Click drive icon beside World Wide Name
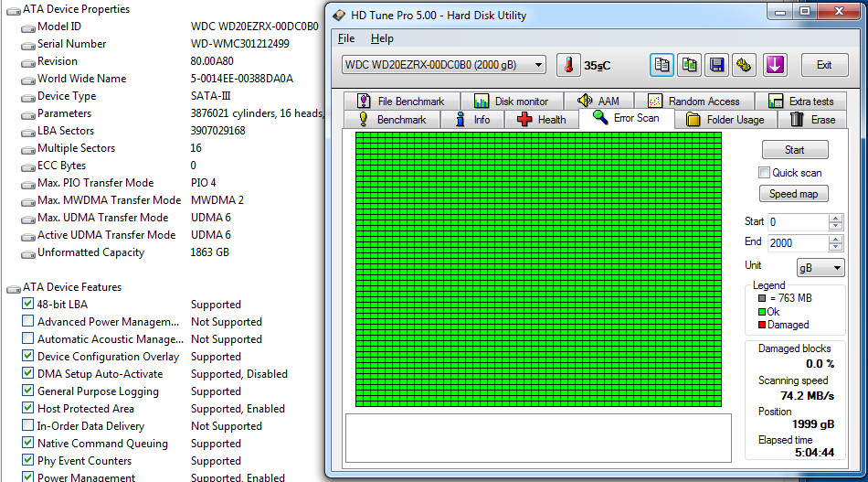Image resolution: width=868 pixels, height=482 pixels. pyautogui.click(x=28, y=80)
